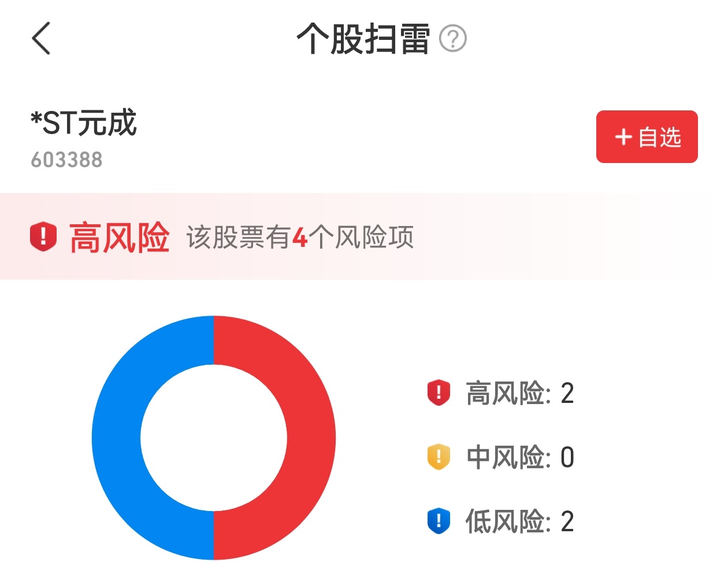Select the red segment of the donut chart
The height and width of the screenshot is (585, 728).
click(x=311, y=438)
